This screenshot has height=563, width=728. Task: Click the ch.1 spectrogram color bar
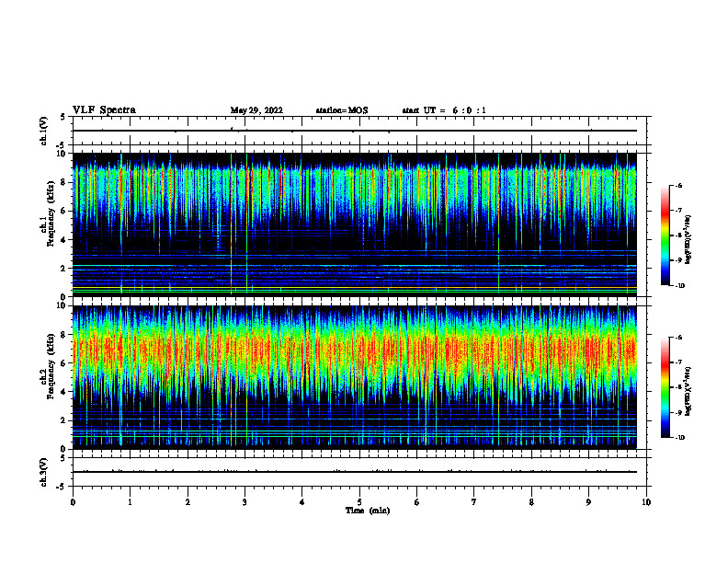point(665,236)
